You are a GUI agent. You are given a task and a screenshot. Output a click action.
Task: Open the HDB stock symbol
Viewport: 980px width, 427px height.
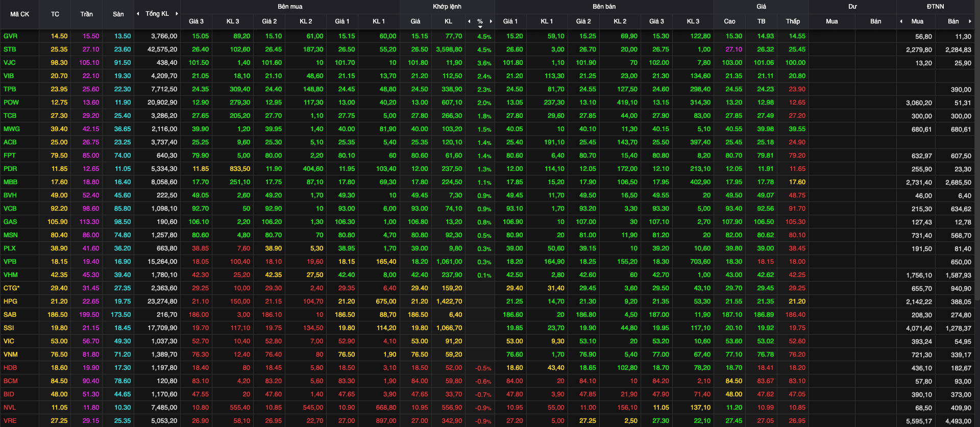pos(10,368)
